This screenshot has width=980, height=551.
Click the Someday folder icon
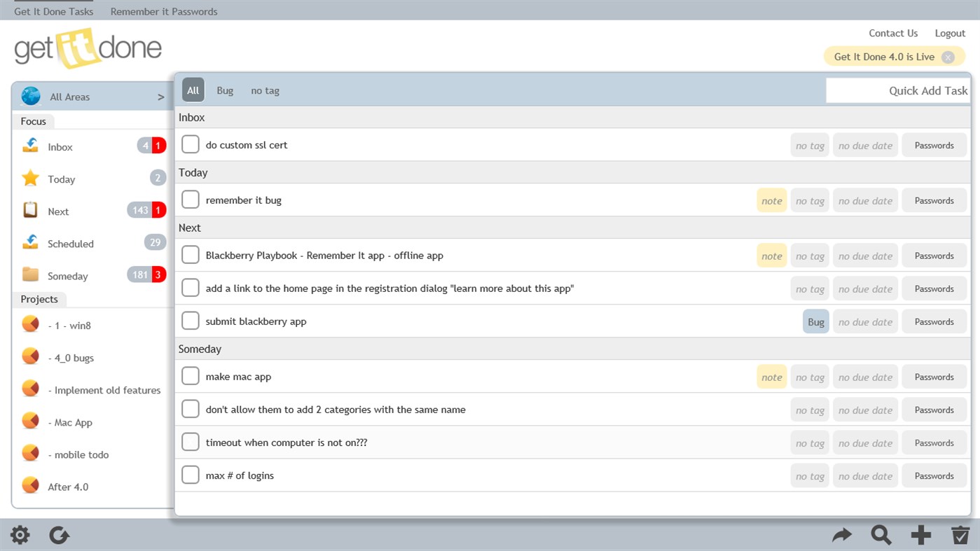coord(30,275)
